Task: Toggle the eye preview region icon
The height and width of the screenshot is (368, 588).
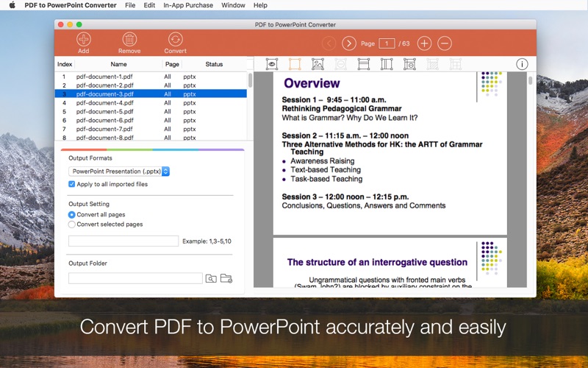Action: 272,64
